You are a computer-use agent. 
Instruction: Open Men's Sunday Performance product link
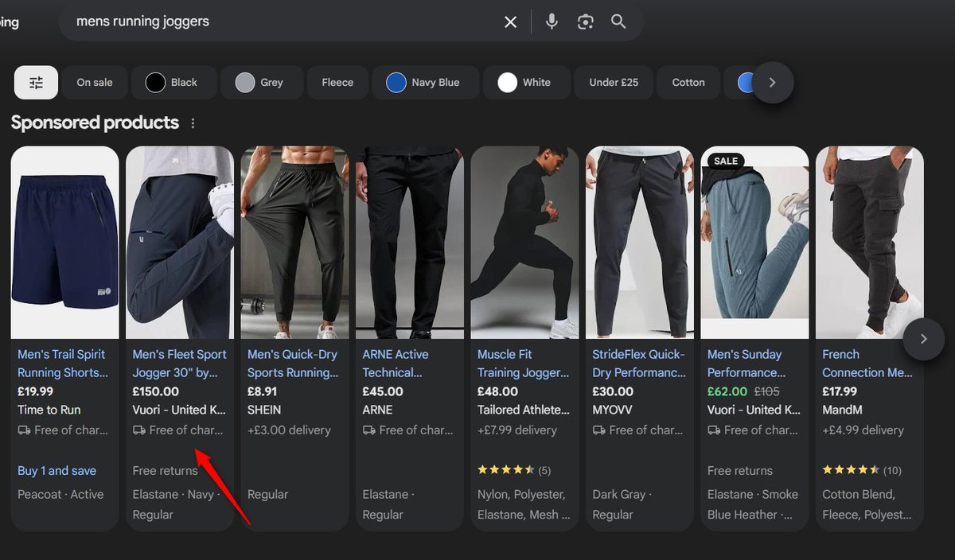(747, 364)
